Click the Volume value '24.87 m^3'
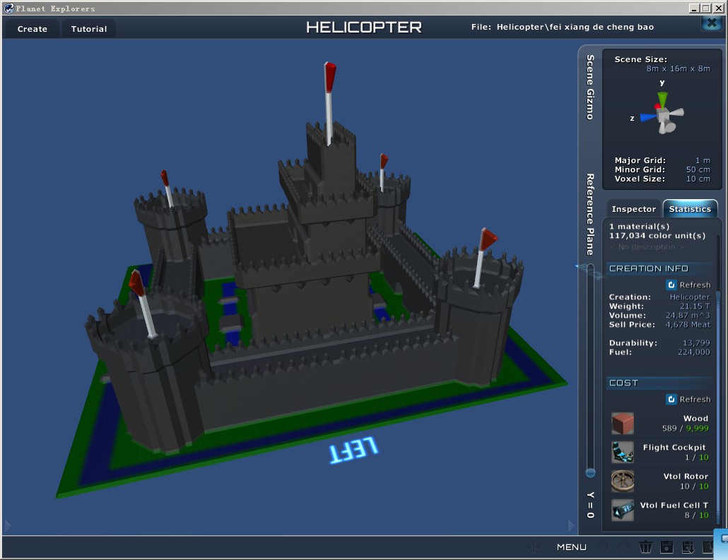The image size is (728, 560). pyautogui.click(x=688, y=316)
